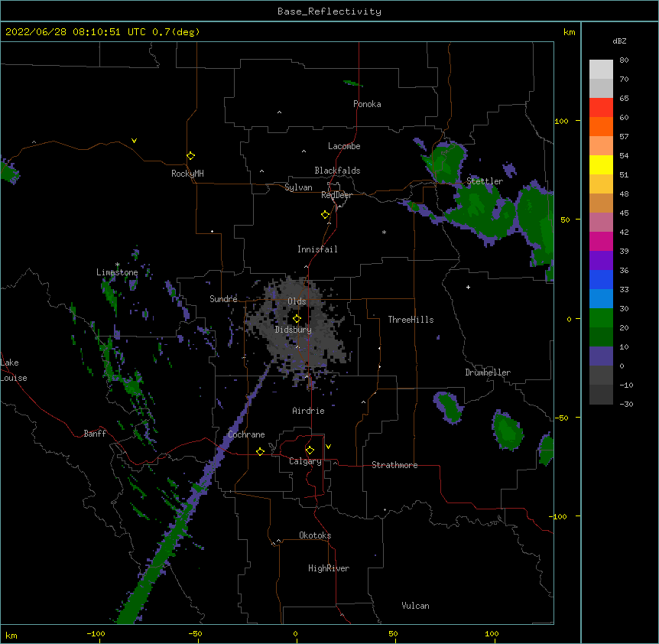Viewport: 659px width, 644px height.
Task: Click the Calgary city label
Action: pyautogui.click(x=305, y=461)
